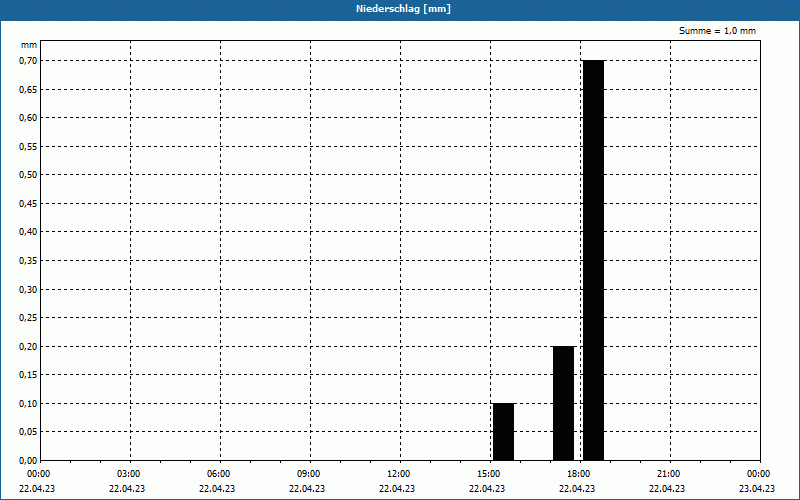
Task: Click the 0,50 y-axis value label
Action: pyautogui.click(x=28, y=175)
